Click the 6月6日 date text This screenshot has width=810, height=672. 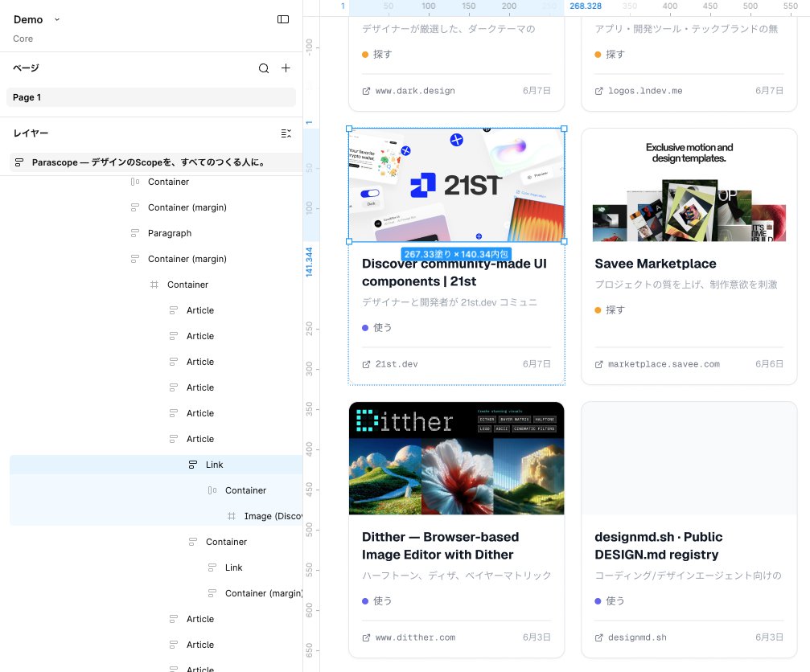point(769,364)
